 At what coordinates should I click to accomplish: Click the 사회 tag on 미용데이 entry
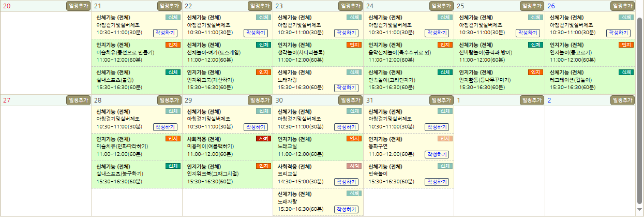tap(263, 138)
